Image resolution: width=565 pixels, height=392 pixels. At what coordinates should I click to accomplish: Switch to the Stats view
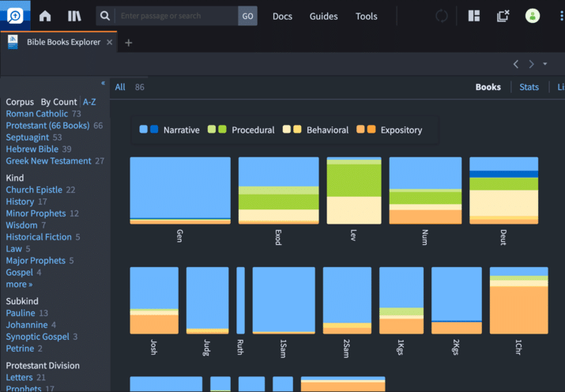[529, 87]
